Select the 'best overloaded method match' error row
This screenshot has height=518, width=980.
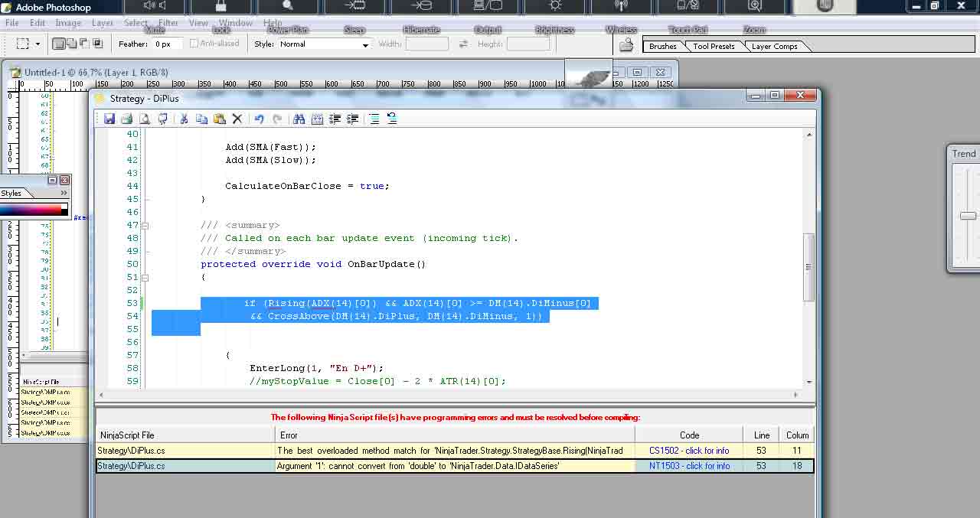(455, 451)
